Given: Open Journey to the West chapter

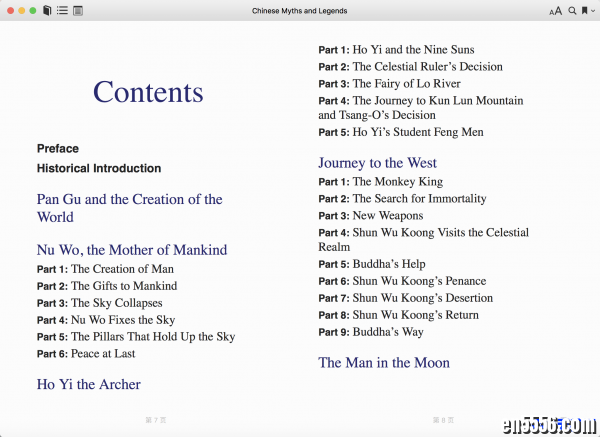Looking at the screenshot, I should point(377,162).
